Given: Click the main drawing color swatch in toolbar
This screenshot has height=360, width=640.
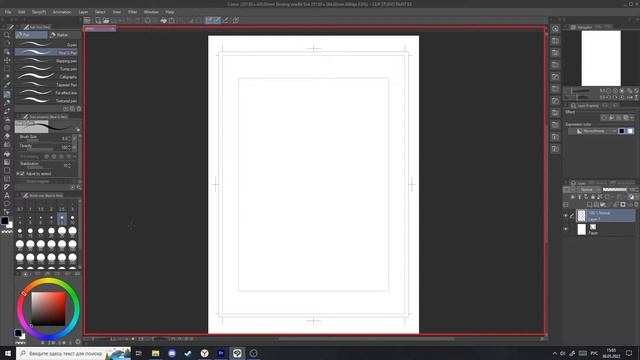Looking at the screenshot, I should coord(4,221).
